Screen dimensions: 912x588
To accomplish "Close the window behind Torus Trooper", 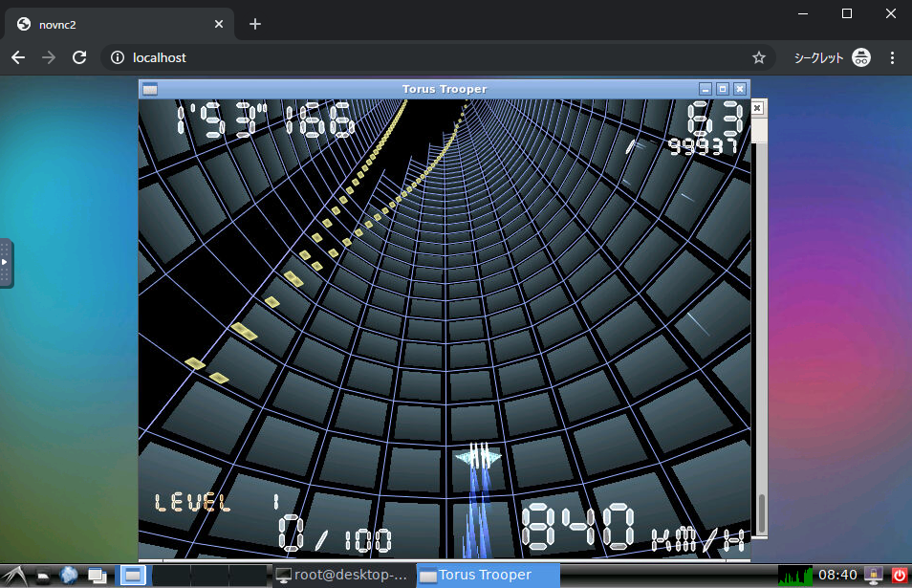I will 757,108.
